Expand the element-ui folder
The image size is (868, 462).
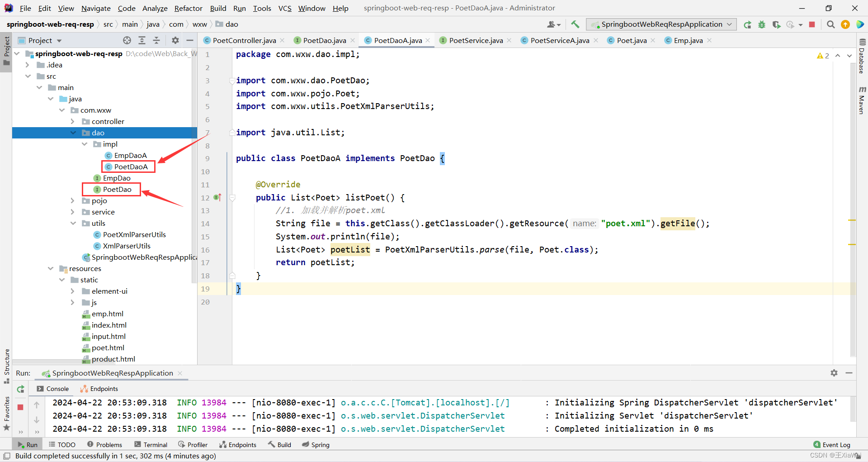tap(73, 291)
